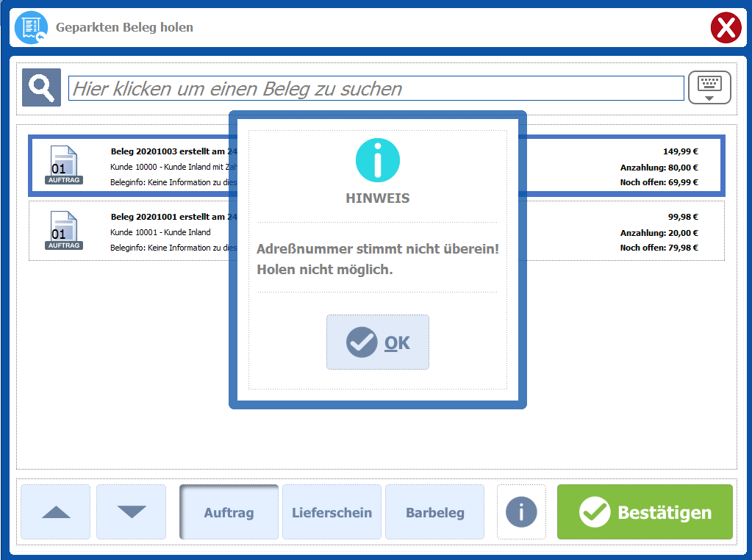Click the round info button in bottom bar
This screenshot has width=752, height=560.
(521, 512)
